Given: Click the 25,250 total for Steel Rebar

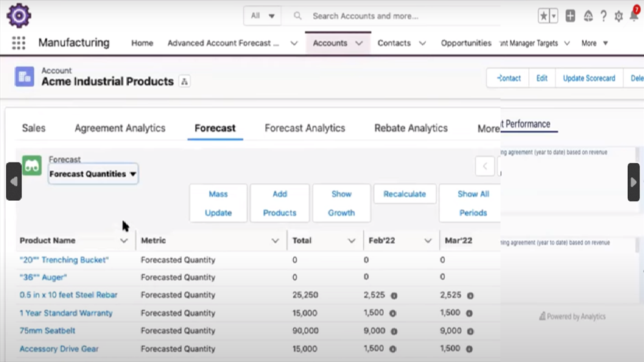Looking at the screenshot, I should pyautogui.click(x=305, y=295).
